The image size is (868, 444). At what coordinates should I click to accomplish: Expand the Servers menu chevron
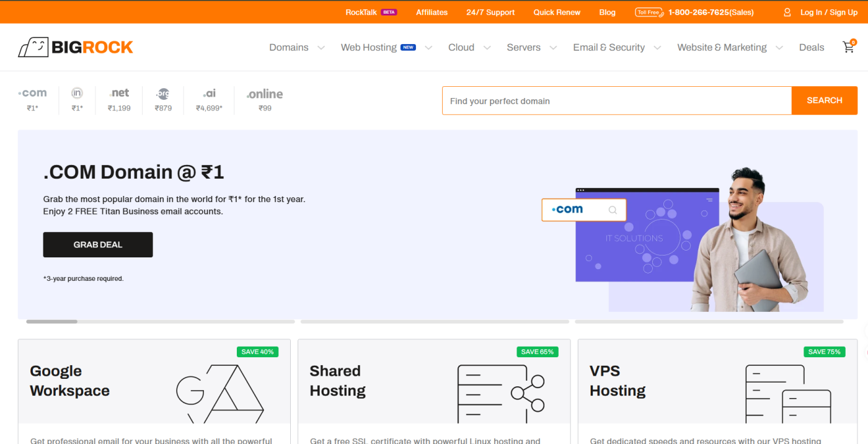pyautogui.click(x=553, y=48)
